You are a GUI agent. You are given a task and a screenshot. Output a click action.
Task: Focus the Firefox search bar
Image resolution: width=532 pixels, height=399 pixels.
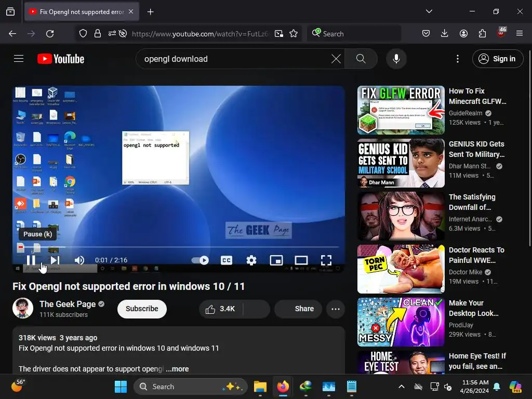click(x=354, y=34)
